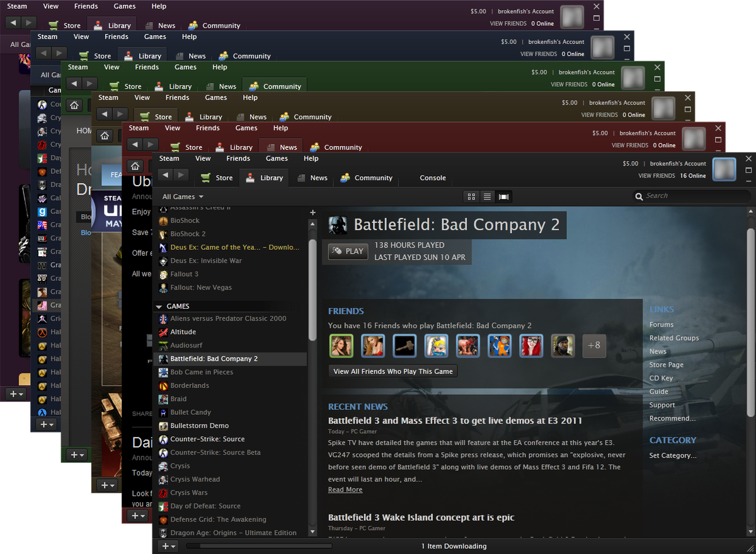This screenshot has width=756, height=554.
Task: Click the Home icon in the brown window
Action: pos(104,135)
